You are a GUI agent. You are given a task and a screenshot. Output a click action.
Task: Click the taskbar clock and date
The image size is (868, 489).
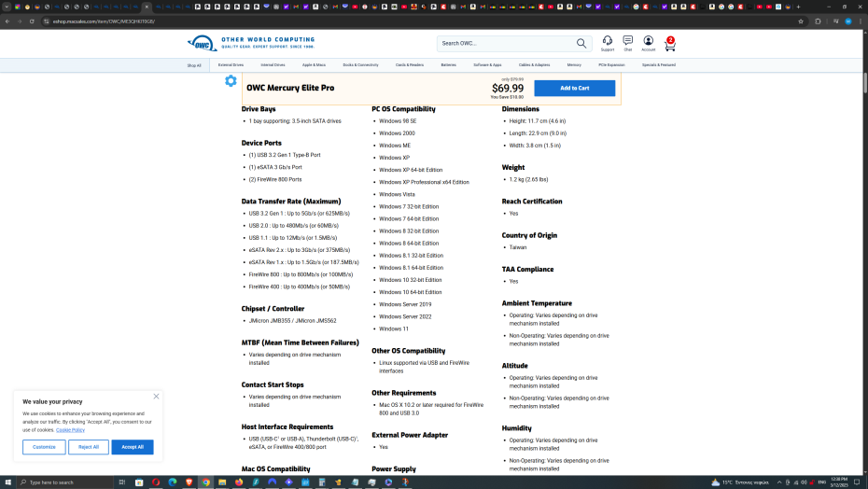coord(839,482)
